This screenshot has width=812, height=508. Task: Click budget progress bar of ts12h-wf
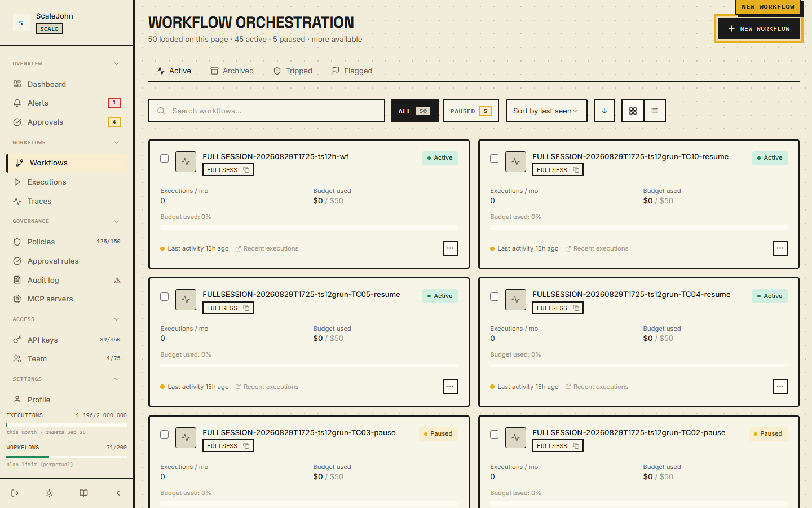[x=309, y=227]
